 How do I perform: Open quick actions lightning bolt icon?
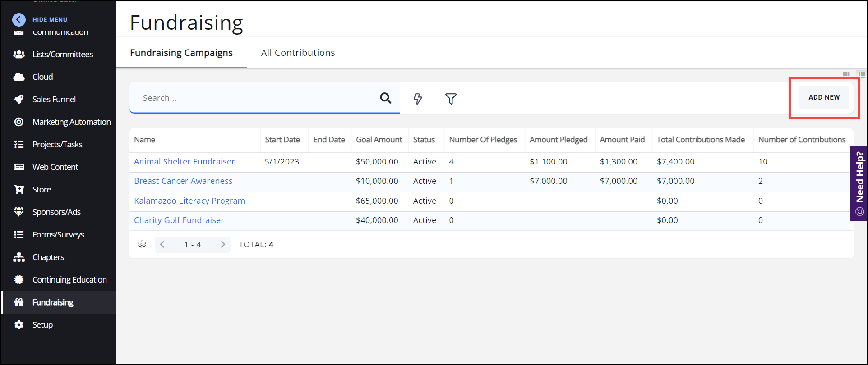click(418, 98)
